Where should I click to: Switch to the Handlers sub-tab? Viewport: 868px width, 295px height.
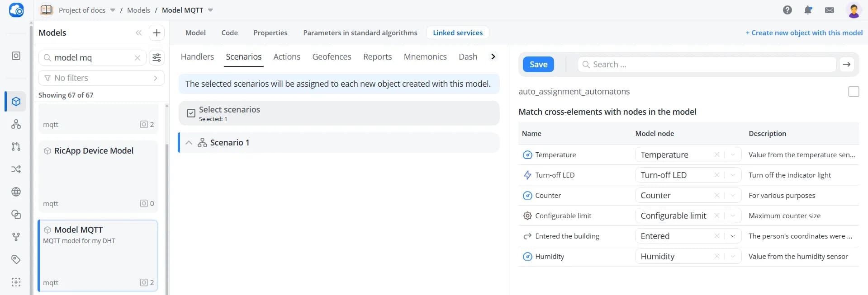tap(197, 57)
